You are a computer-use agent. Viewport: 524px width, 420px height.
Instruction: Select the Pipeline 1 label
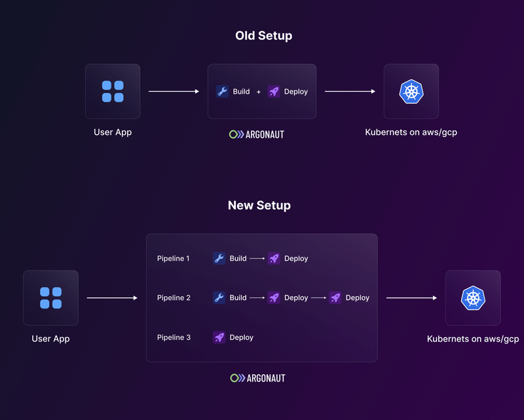(x=174, y=258)
